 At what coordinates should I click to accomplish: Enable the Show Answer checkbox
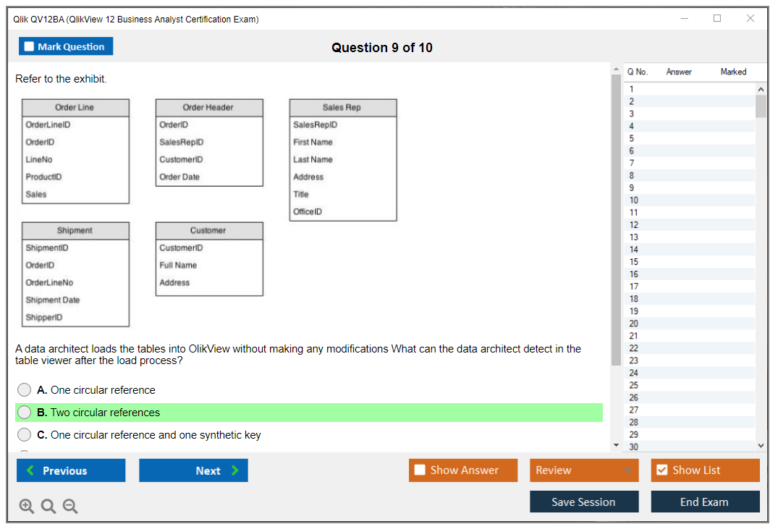pos(420,470)
